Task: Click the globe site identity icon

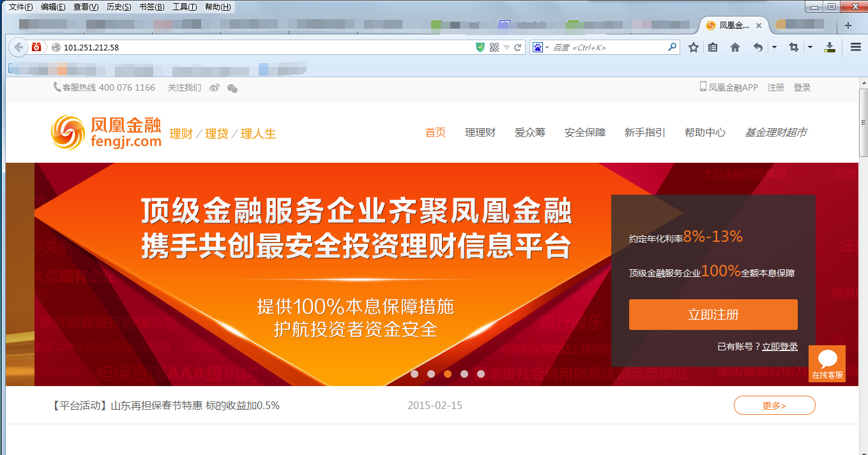Action: coord(56,47)
